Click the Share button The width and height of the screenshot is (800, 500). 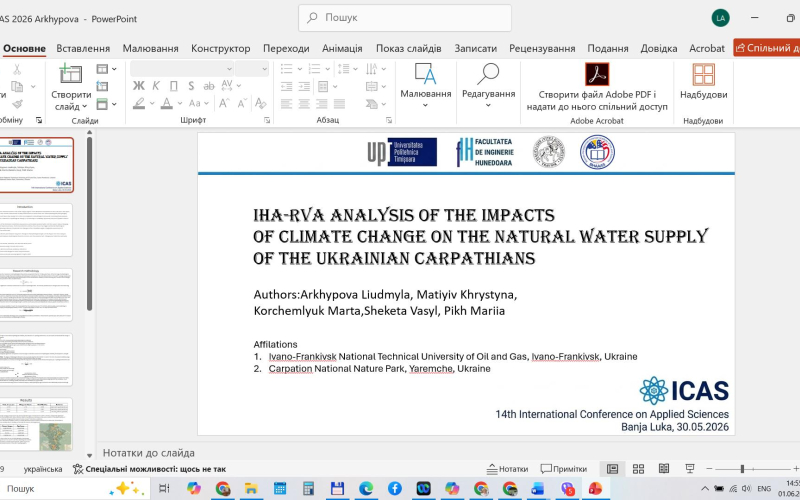pyautogui.click(x=767, y=48)
